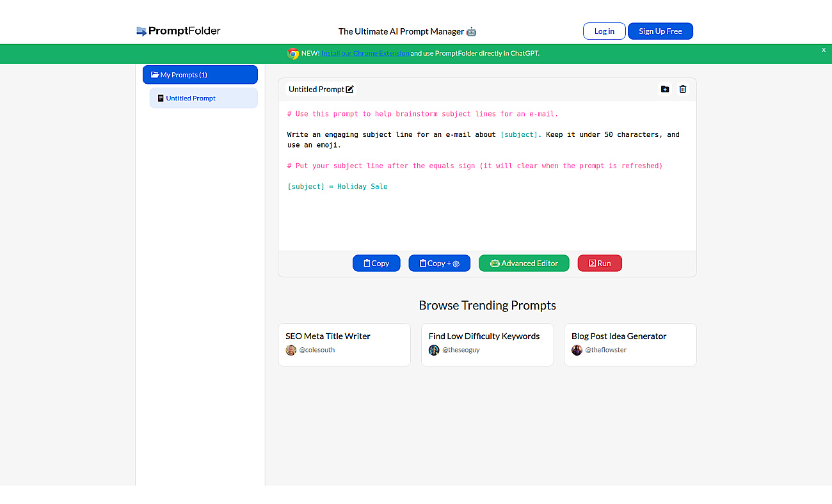The image size is (832, 504).
Task: Click the PromptFolder logo
Action: click(179, 31)
